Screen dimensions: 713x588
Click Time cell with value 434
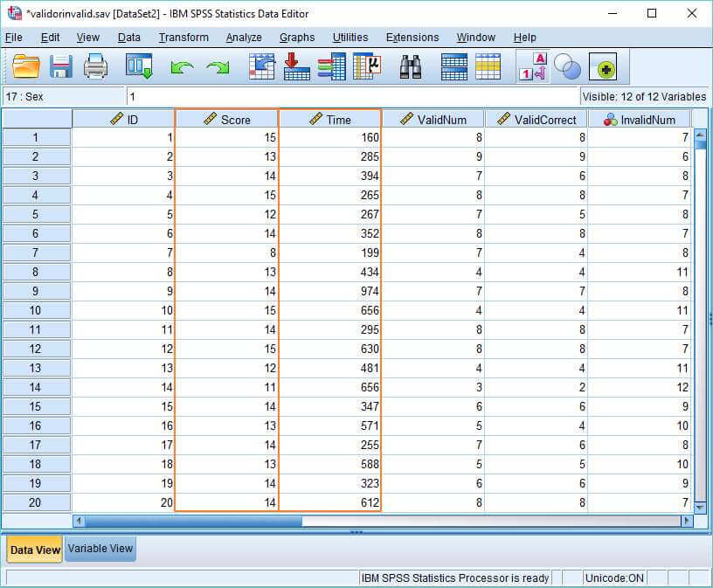pyautogui.click(x=329, y=272)
